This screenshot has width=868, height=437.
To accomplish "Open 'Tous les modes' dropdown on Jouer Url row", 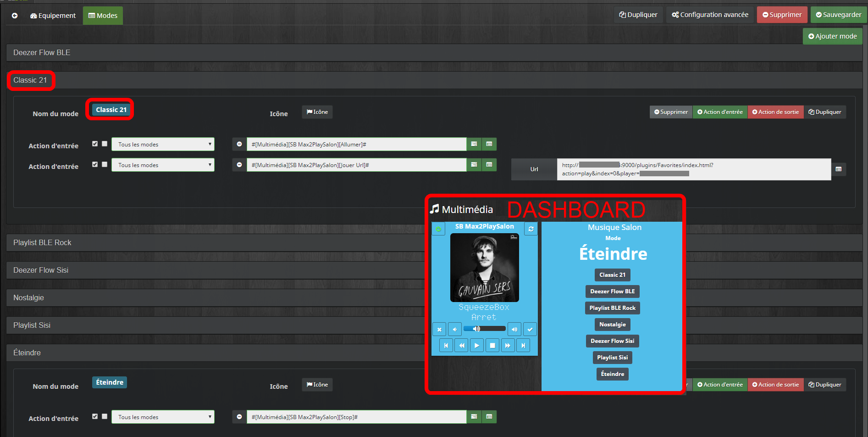I will [163, 165].
